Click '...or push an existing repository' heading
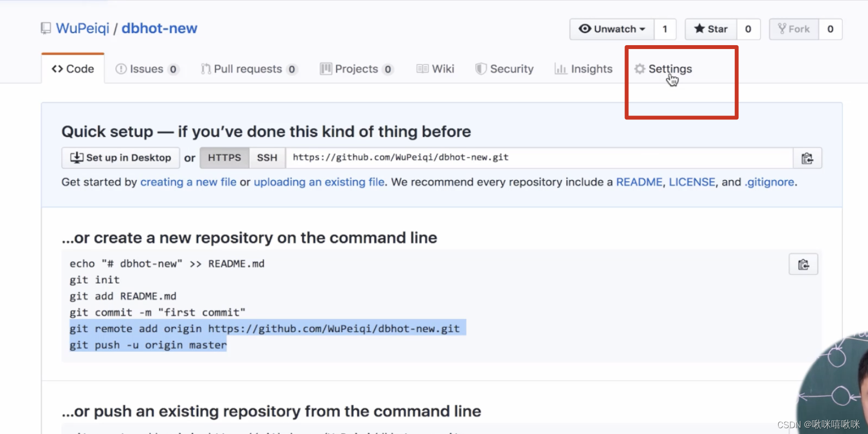Image resolution: width=868 pixels, height=434 pixels. (x=272, y=411)
